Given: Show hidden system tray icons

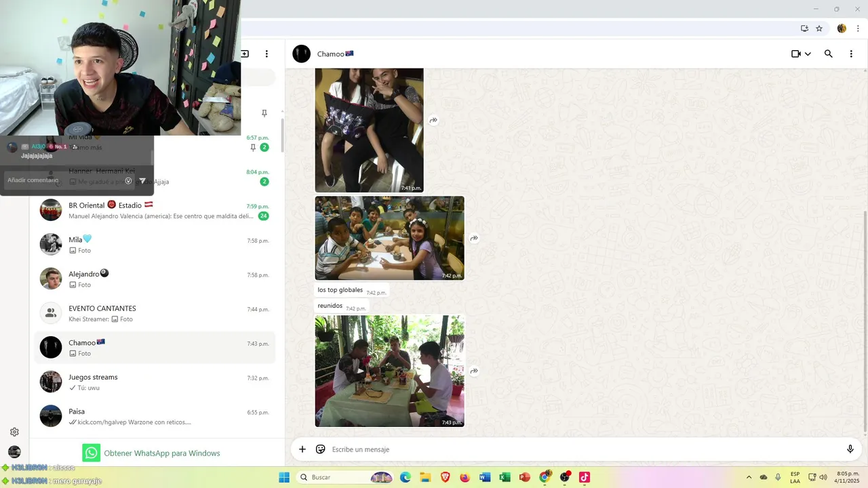Looking at the screenshot, I should pyautogui.click(x=749, y=477).
